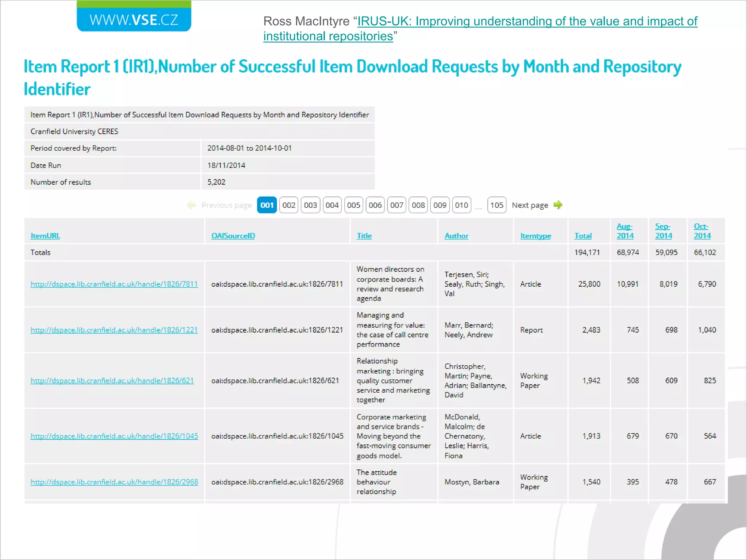Sort table by Author column

pyautogui.click(x=456, y=236)
